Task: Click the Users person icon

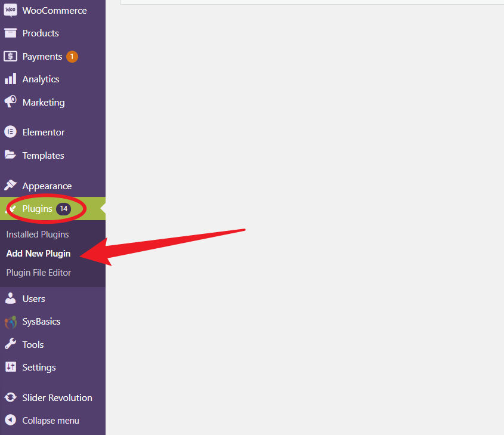Action: click(10, 298)
